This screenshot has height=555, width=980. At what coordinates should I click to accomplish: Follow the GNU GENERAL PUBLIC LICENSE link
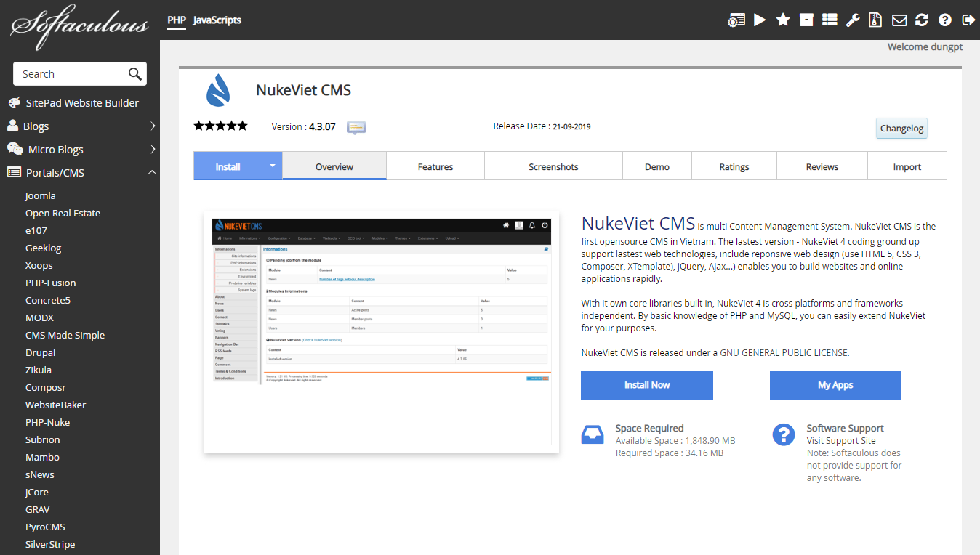[784, 352]
